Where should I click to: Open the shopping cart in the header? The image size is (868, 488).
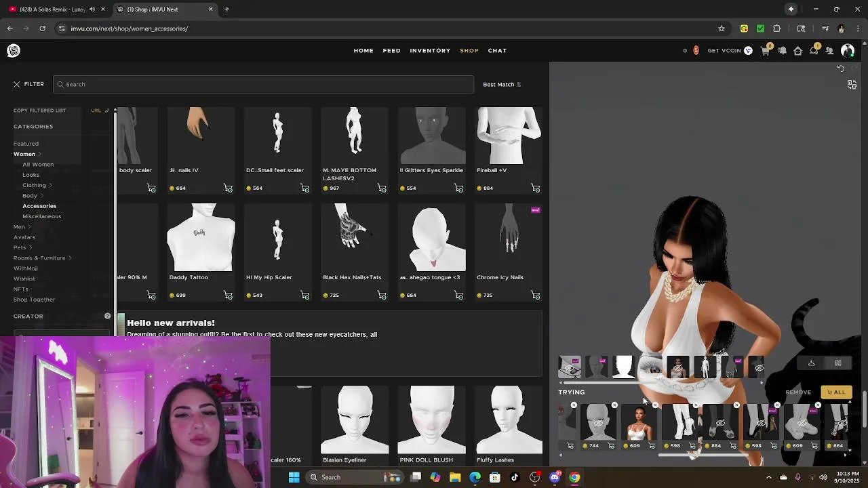point(766,51)
